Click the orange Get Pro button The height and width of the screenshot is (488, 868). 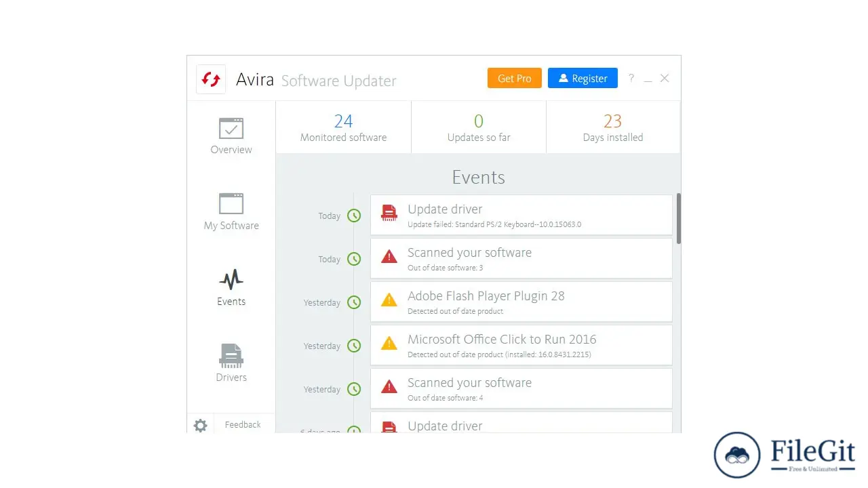pos(515,78)
